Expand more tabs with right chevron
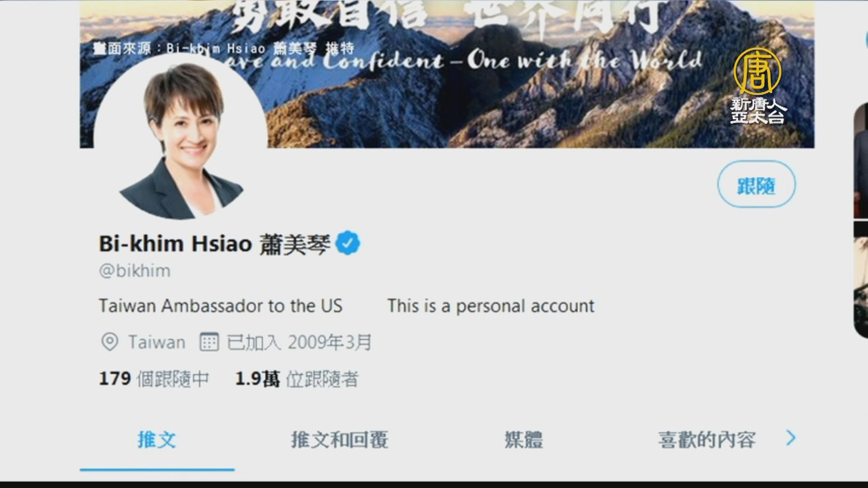The image size is (868, 488). coord(791,438)
